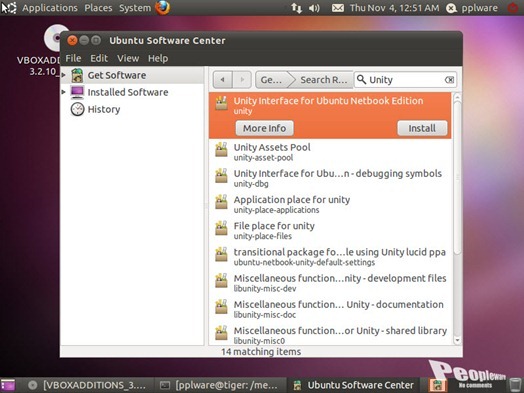Select 'Application place for unity' result
The height and width of the screenshot is (393, 524).
tap(330, 204)
